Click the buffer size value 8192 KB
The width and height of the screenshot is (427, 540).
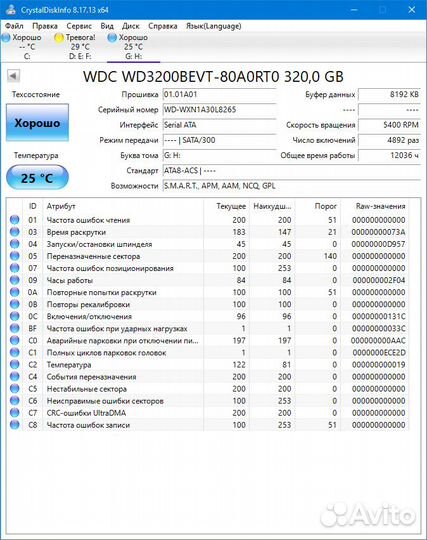(389, 94)
